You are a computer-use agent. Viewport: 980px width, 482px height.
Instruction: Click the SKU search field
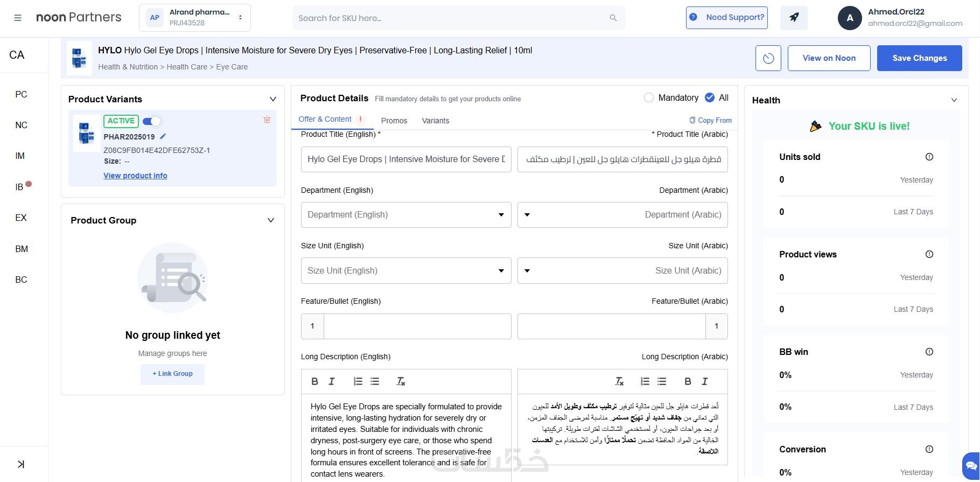452,18
